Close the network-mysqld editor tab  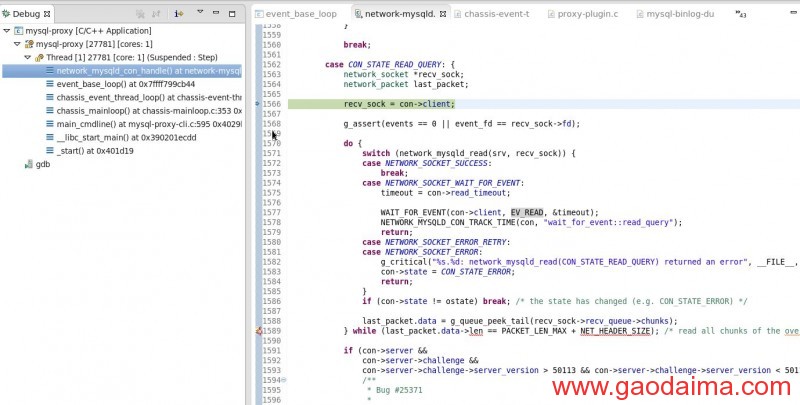pyautogui.click(x=443, y=14)
